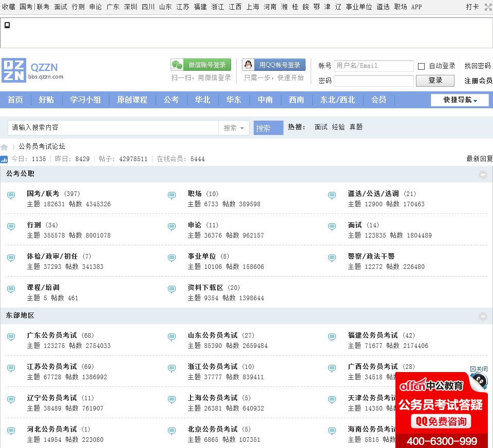Open the 会员 nav tab
Image resolution: width=493 pixels, height=448 pixels.
click(x=378, y=100)
